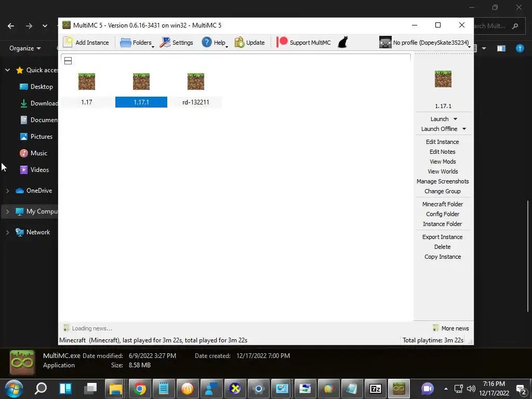The height and width of the screenshot is (399, 532).
Task: Open the Help toolbar menu
Action: 215,43
